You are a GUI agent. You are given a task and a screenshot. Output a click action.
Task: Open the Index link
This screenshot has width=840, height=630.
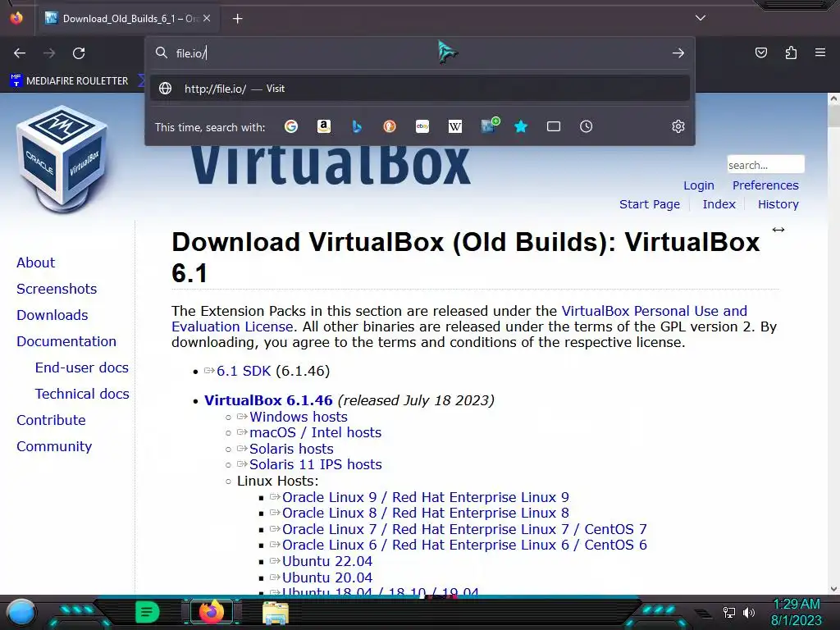click(719, 204)
